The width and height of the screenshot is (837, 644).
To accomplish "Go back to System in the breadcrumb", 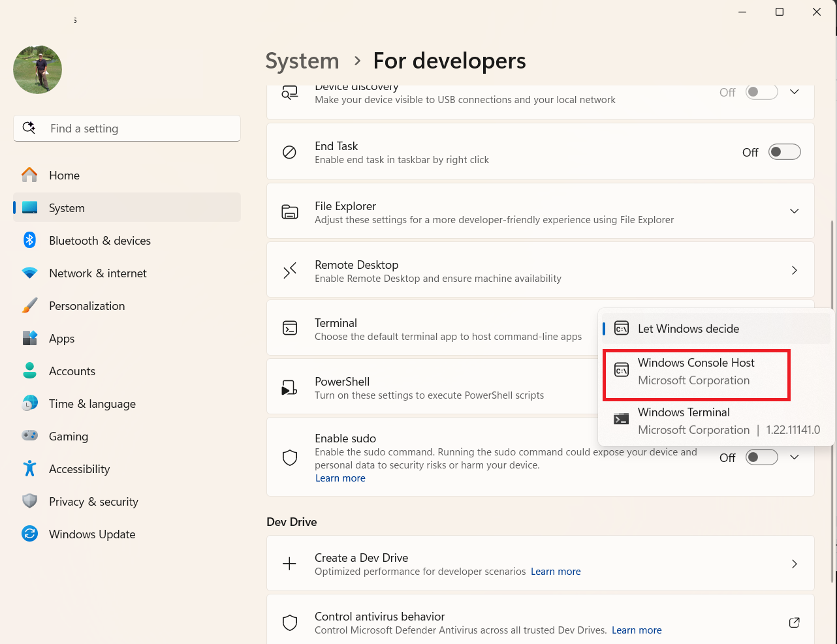I will click(x=302, y=61).
